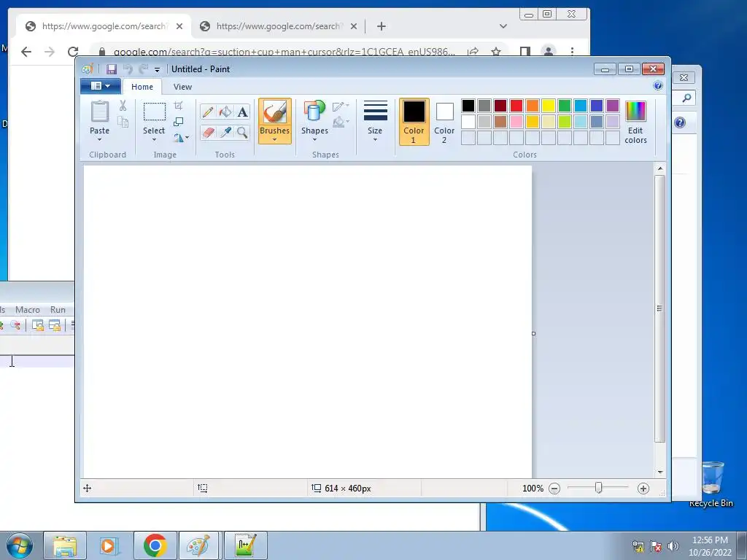Click the Paint vertical scrollbar down arrow
The image size is (747, 560).
pyautogui.click(x=659, y=472)
